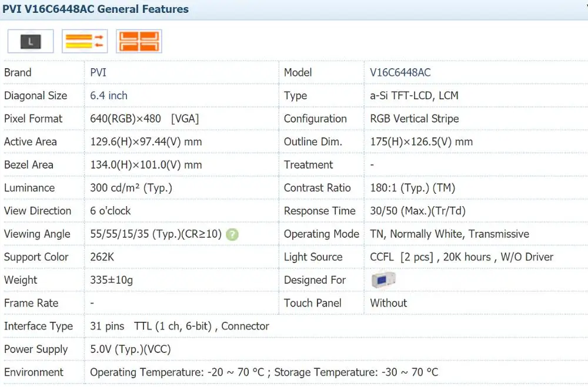Click the green question mark help icon

(x=232, y=234)
